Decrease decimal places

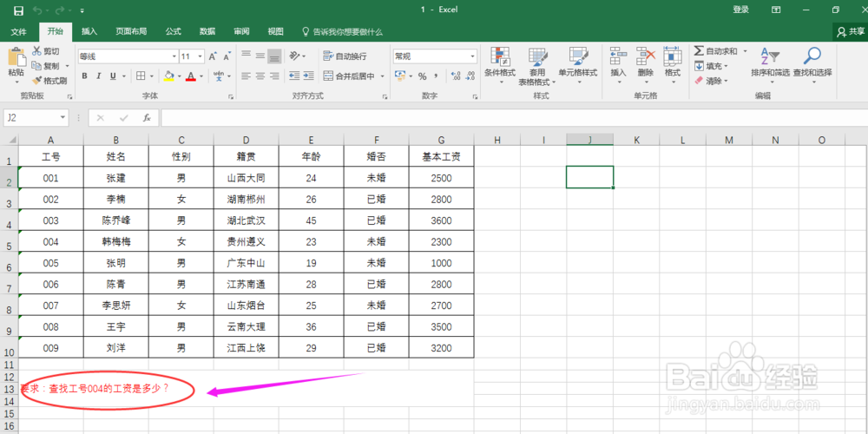[x=470, y=76]
